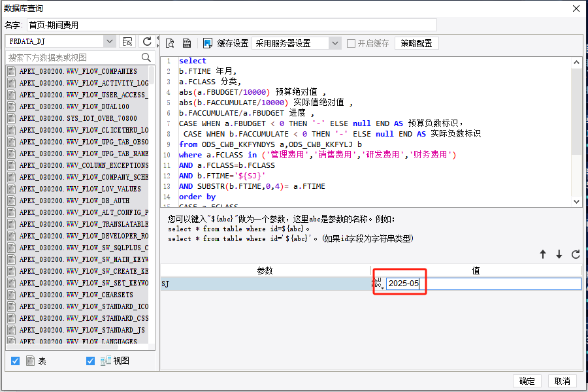Select APEX_030200.WWV_FLOW_ACTIVITY_LOG table
Screen dimensions: 588x392
pos(84,83)
